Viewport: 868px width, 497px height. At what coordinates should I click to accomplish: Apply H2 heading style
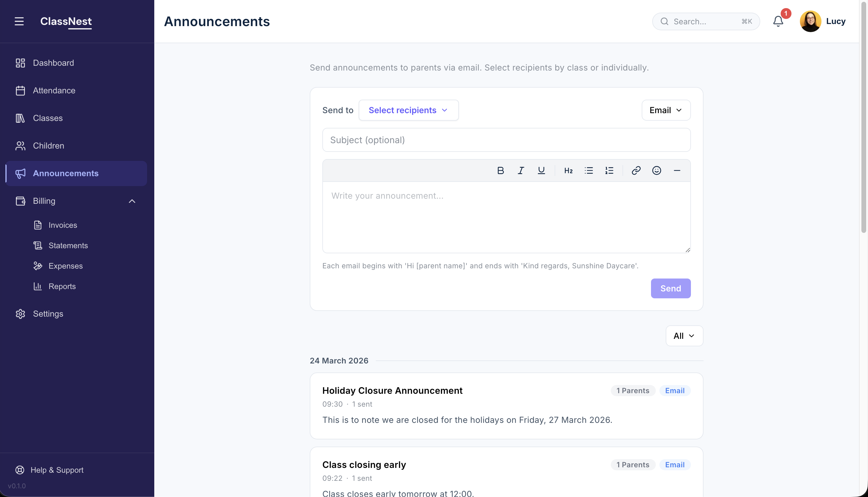(x=568, y=171)
